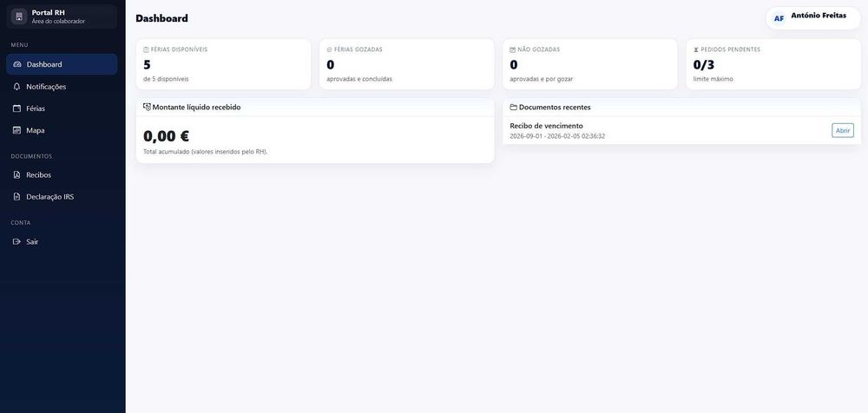
Task: Click the folder icon beside Documentos recentes
Action: (513, 108)
